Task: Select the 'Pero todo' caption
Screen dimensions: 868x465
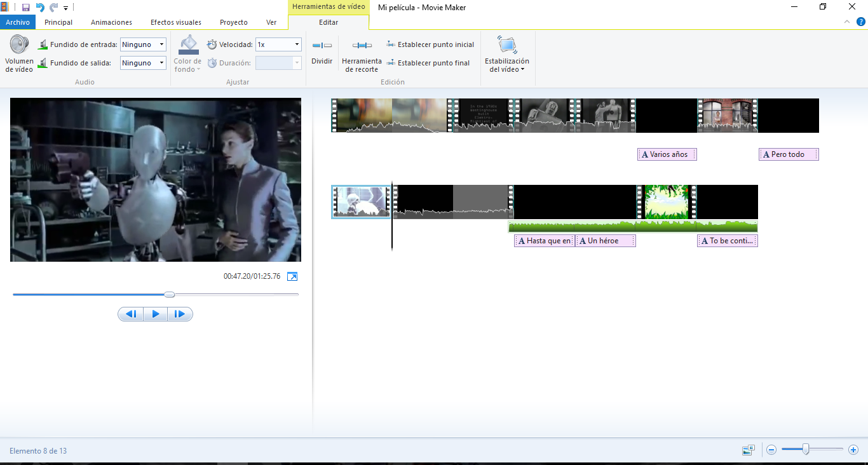Action: point(789,154)
